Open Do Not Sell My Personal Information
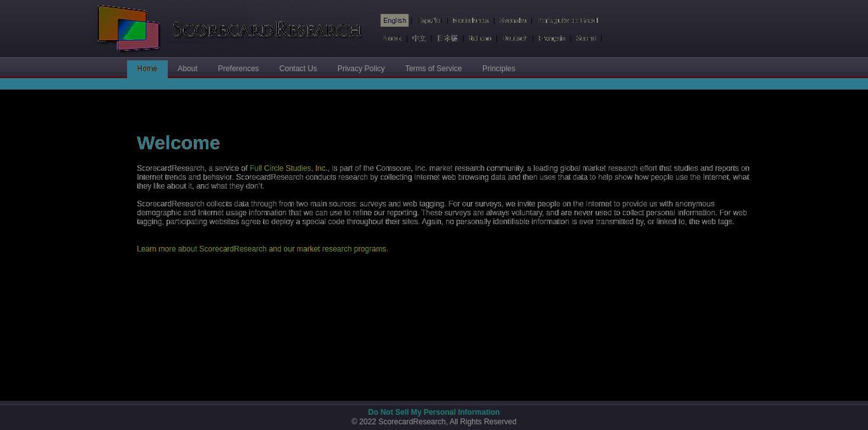 [434, 412]
